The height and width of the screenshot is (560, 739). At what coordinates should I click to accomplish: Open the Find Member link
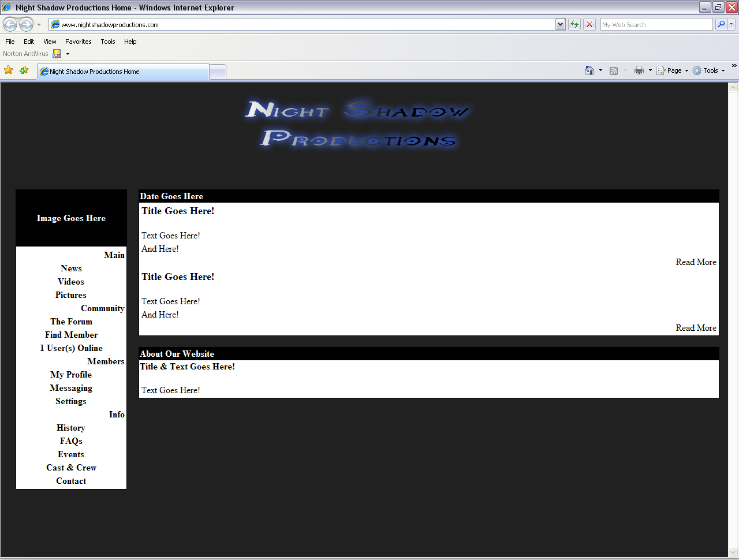[71, 335]
